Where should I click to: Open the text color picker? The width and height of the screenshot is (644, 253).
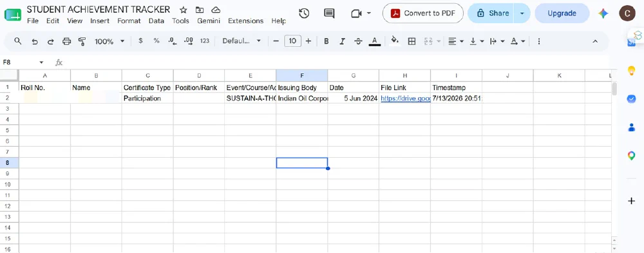[374, 41]
